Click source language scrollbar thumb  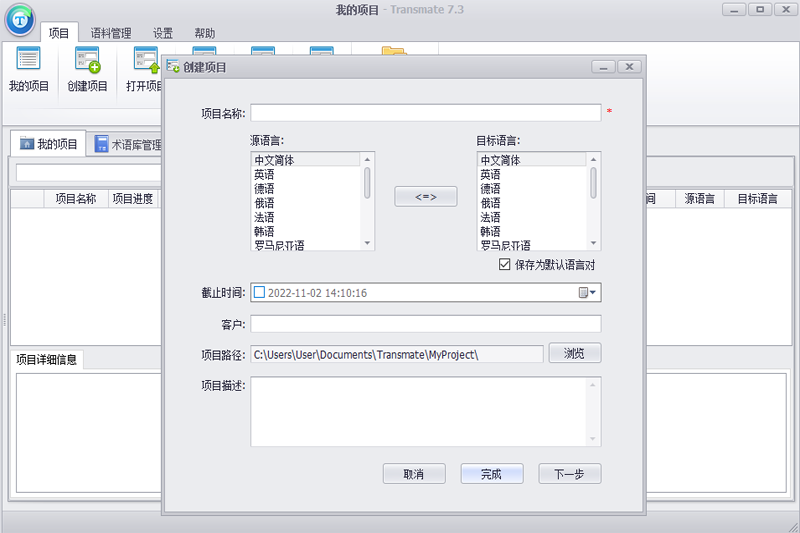367,183
